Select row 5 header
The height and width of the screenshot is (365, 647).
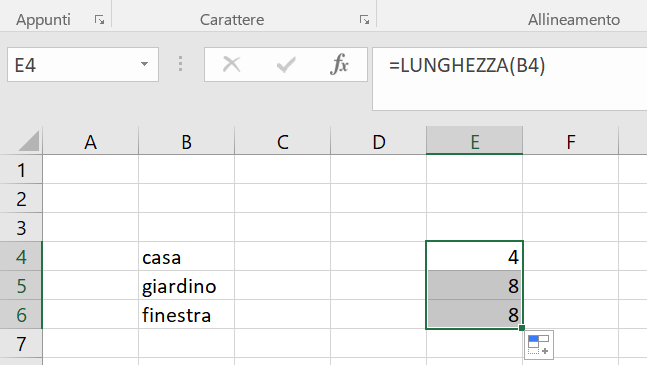coord(21,285)
